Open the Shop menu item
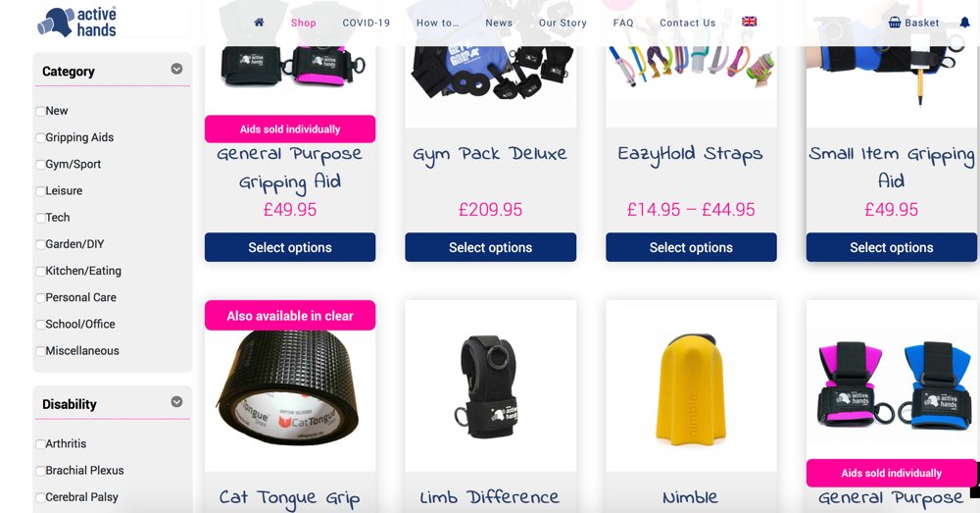This screenshot has width=980, height=513. click(303, 23)
